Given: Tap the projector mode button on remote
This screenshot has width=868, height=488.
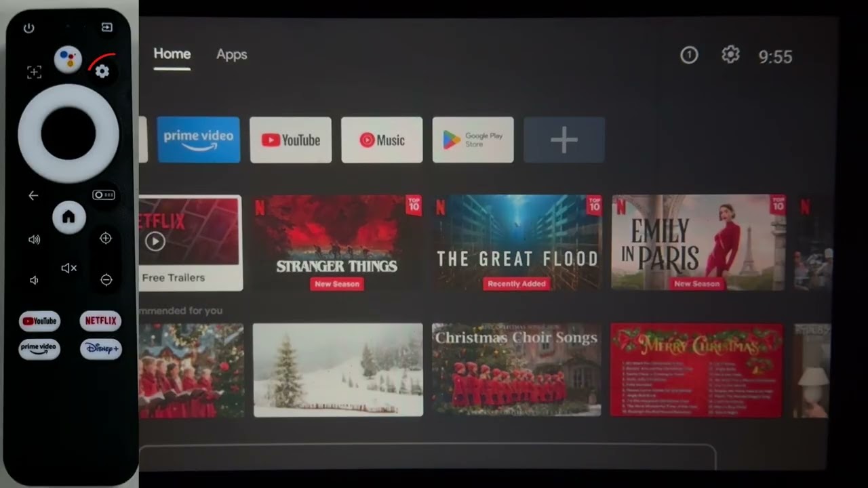Looking at the screenshot, I should pos(104,195).
